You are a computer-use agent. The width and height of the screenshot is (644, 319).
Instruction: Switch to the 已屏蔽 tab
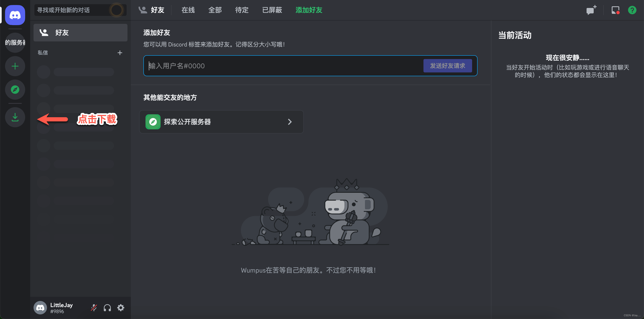click(272, 10)
